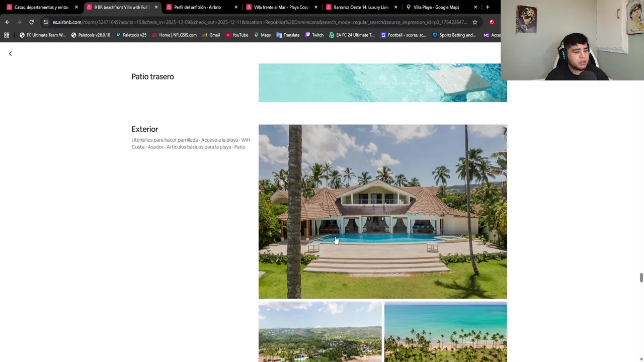Screen dimensions: 644x362
Task: Close the Villa frente al Mar tab
Action: (x=316, y=7)
